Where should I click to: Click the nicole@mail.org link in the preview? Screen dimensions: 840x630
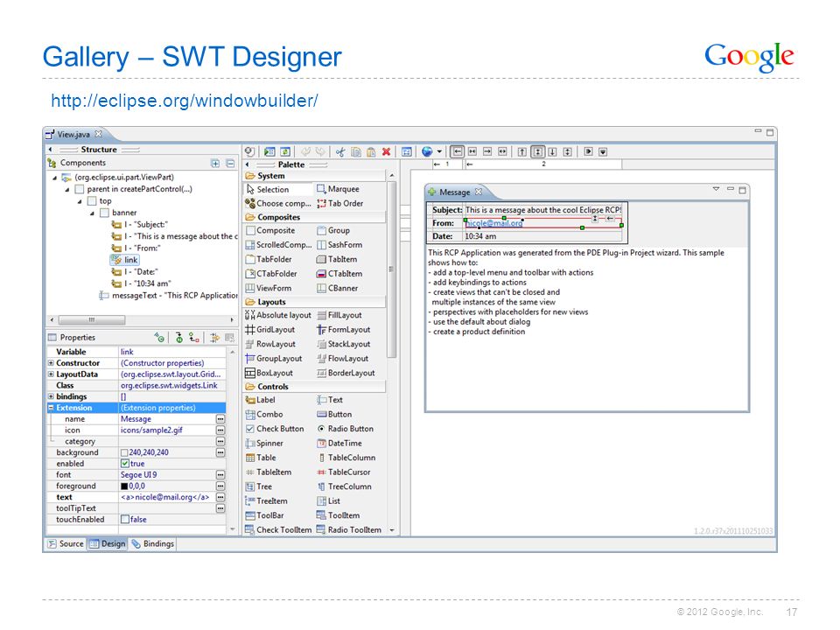(493, 223)
